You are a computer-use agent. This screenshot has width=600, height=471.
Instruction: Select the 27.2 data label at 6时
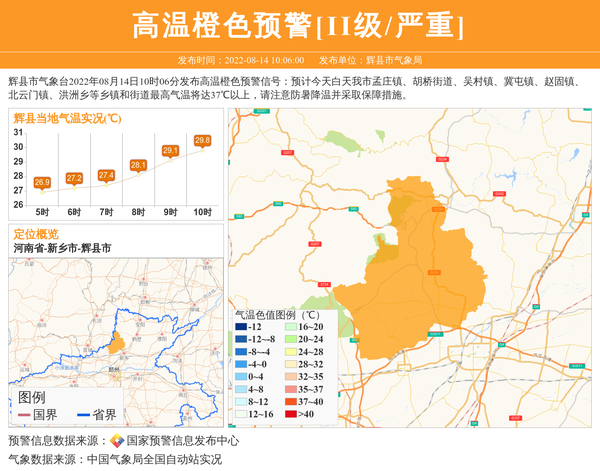click(x=74, y=178)
